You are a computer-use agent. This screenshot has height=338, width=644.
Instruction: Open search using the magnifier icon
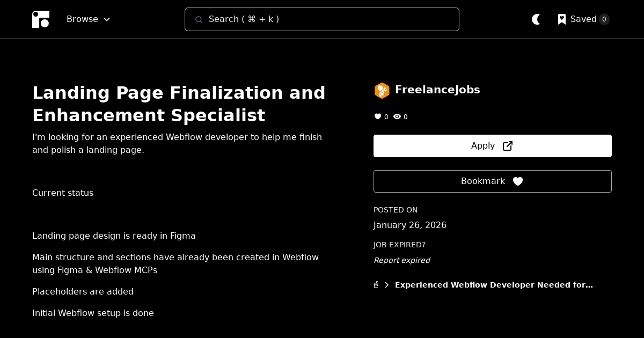[x=199, y=19]
